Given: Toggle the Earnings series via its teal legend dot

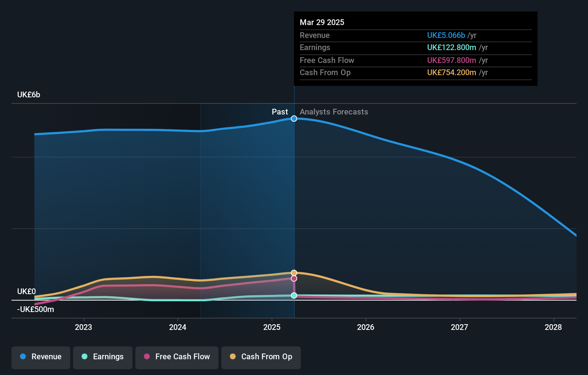Looking at the screenshot, I should pyautogui.click(x=84, y=357).
